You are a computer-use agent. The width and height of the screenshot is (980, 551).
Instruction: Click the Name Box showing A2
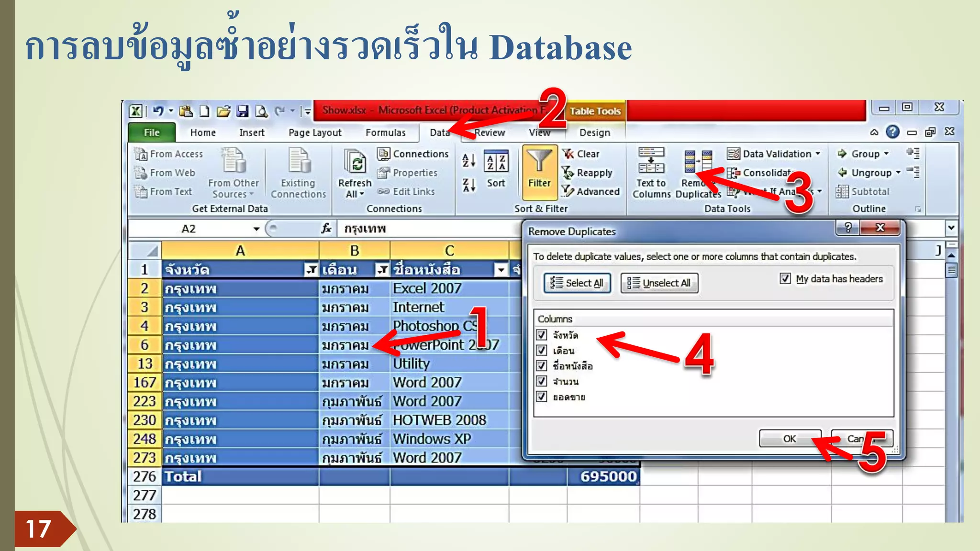click(189, 229)
